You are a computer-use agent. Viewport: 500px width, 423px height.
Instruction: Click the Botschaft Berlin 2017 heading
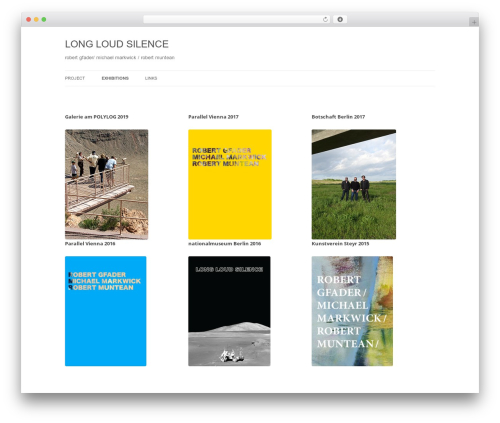[338, 117]
